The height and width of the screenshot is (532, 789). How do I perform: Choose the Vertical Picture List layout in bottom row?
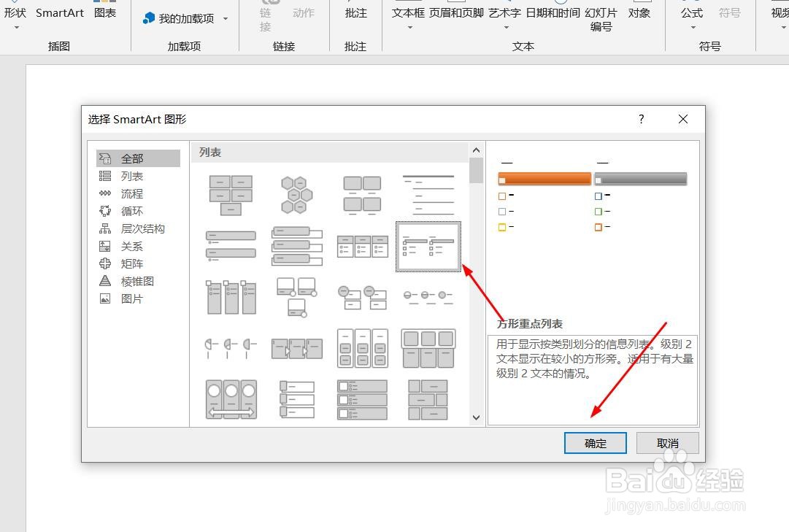tap(296, 400)
